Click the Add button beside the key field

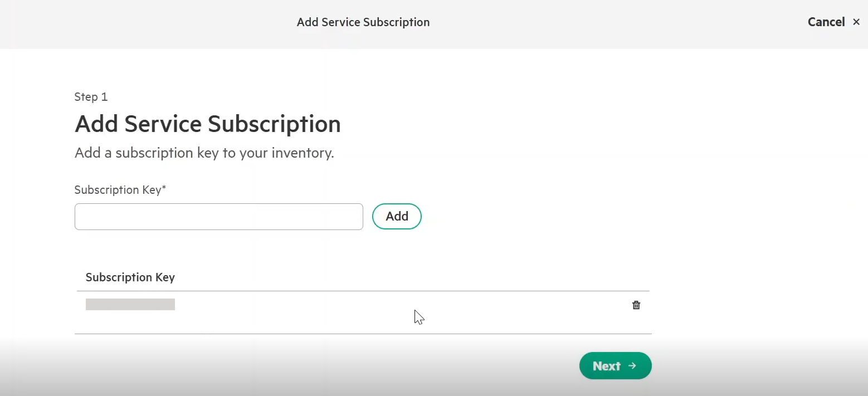click(397, 216)
